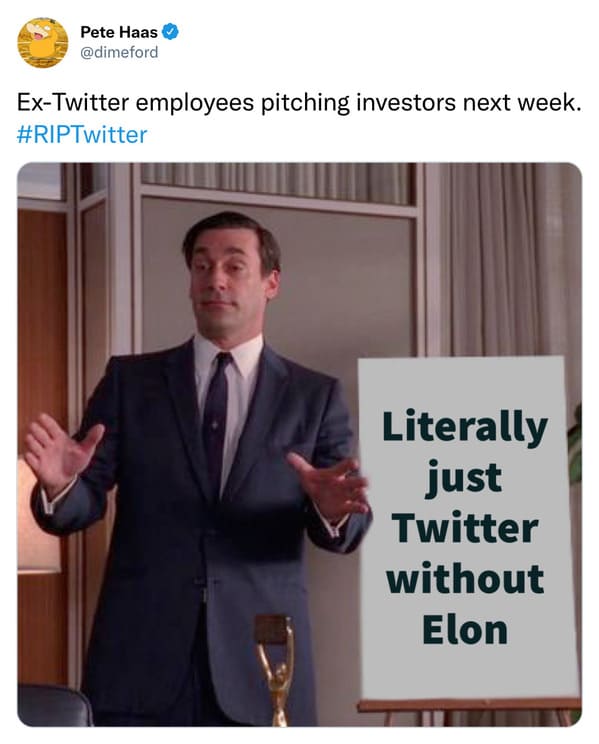This screenshot has height=744, width=599.
Task: Click the blue verified checkmark badge
Action: click(x=170, y=32)
